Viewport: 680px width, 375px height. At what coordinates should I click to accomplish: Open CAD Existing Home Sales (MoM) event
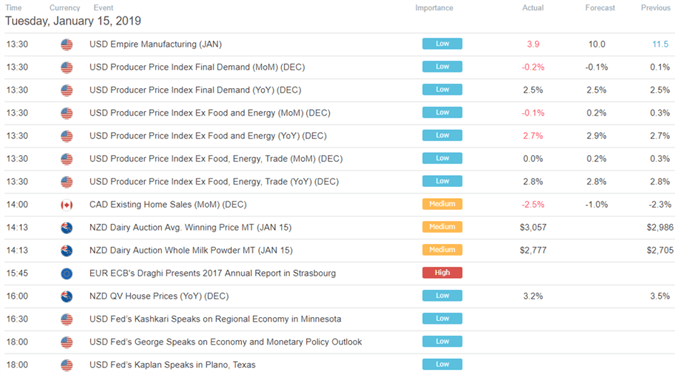pyautogui.click(x=168, y=205)
